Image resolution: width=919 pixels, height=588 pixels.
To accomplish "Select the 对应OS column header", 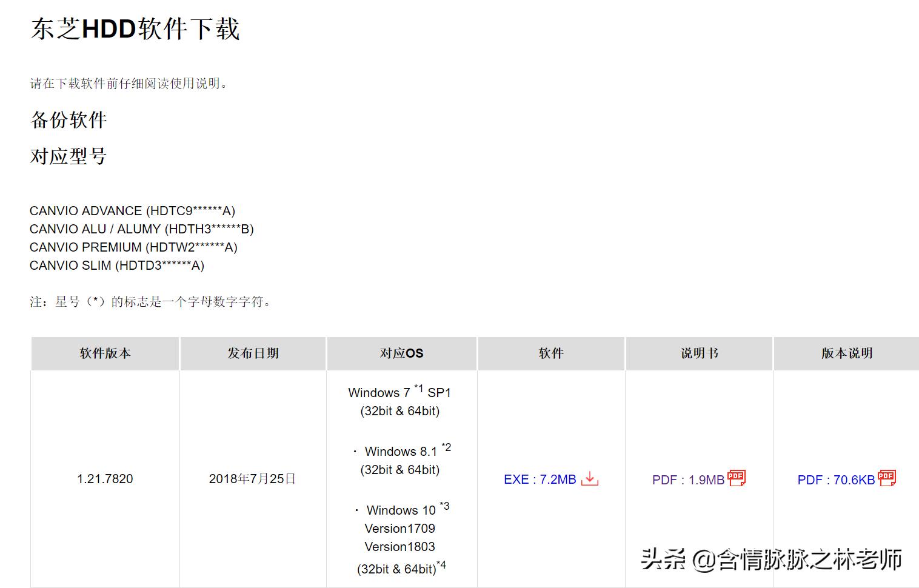I will tap(401, 353).
